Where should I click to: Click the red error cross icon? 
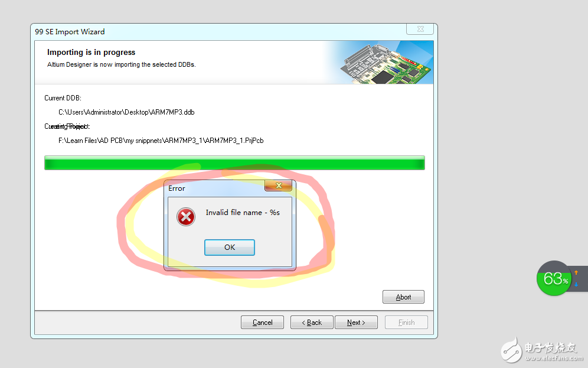[186, 217]
